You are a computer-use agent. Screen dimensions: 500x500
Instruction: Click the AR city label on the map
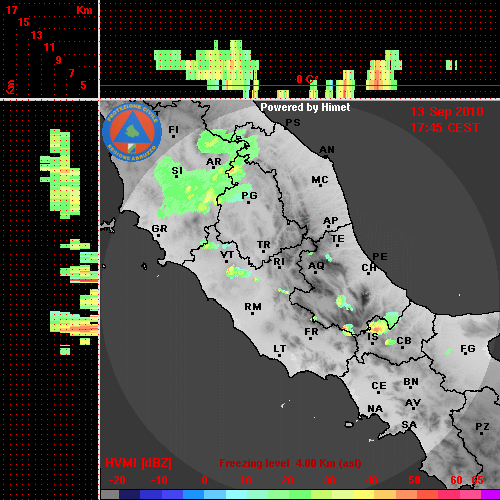tap(214, 162)
